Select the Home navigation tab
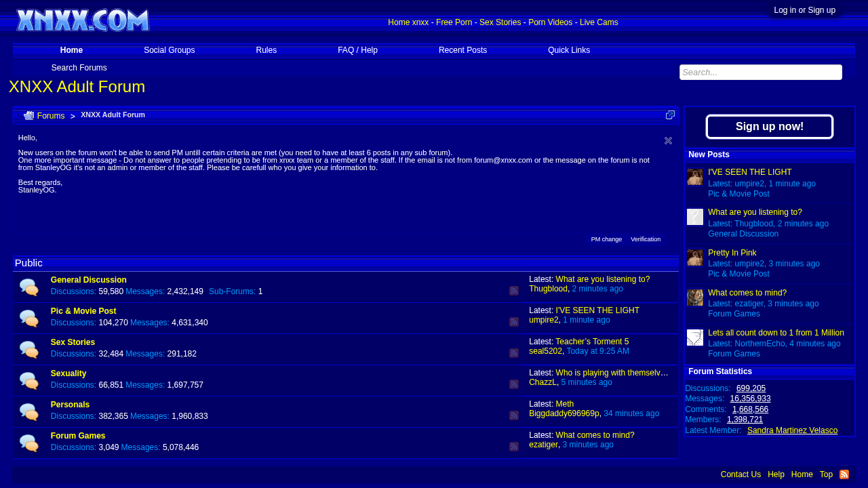868x488 pixels. (x=71, y=50)
